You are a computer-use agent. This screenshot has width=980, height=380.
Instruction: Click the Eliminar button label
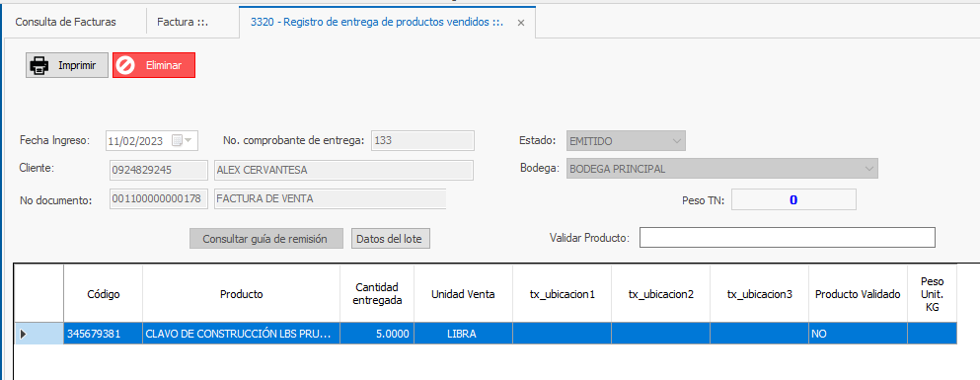tap(163, 65)
